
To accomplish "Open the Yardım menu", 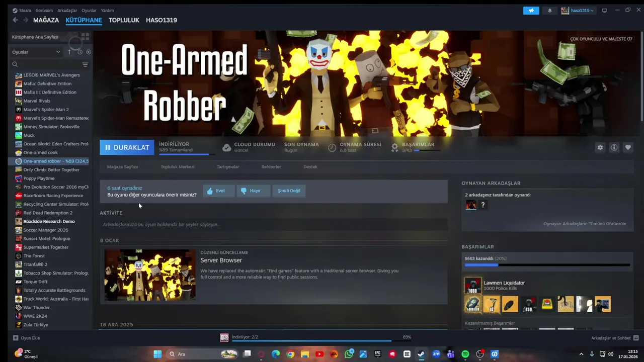I will coord(107,10).
